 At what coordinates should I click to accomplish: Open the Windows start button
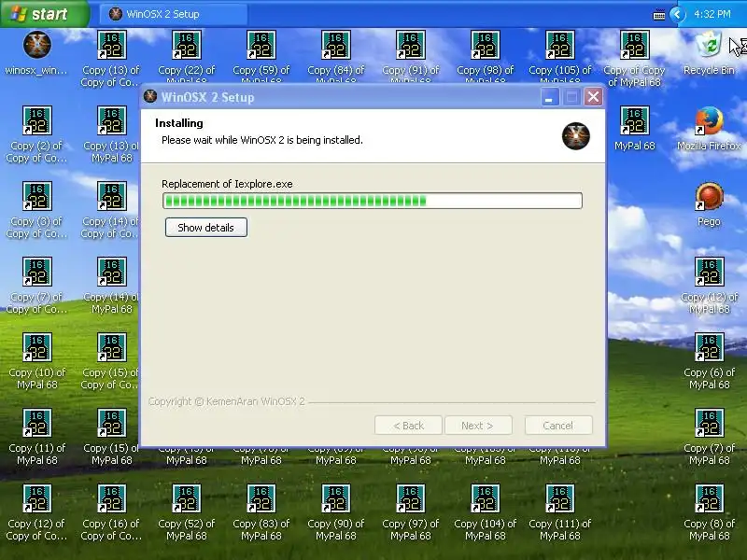point(44,13)
